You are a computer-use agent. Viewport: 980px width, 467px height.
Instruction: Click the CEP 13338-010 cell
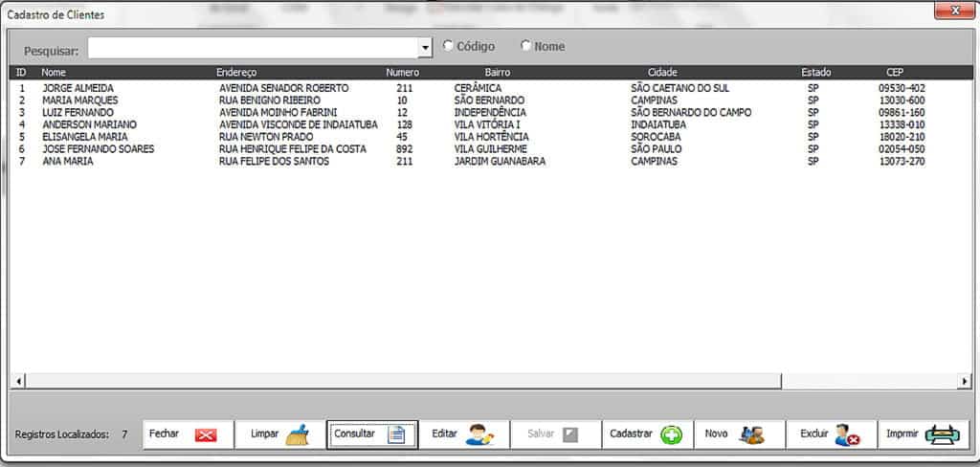(x=902, y=125)
